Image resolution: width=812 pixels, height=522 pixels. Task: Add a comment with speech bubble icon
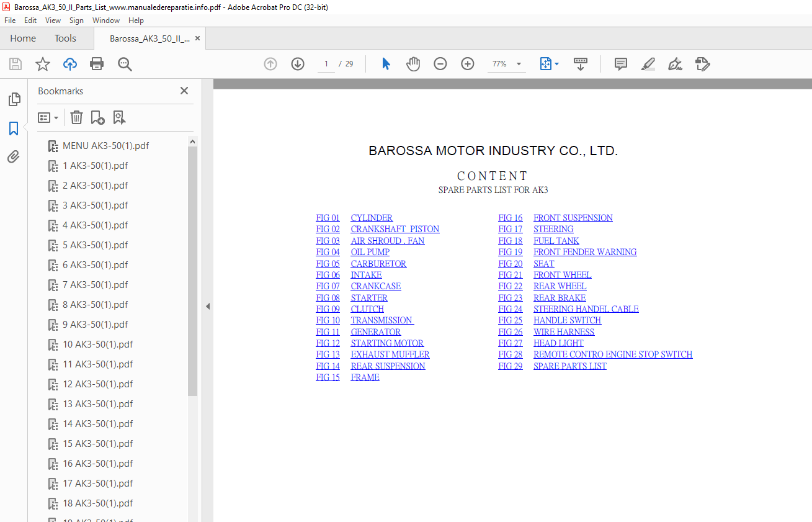point(620,64)
